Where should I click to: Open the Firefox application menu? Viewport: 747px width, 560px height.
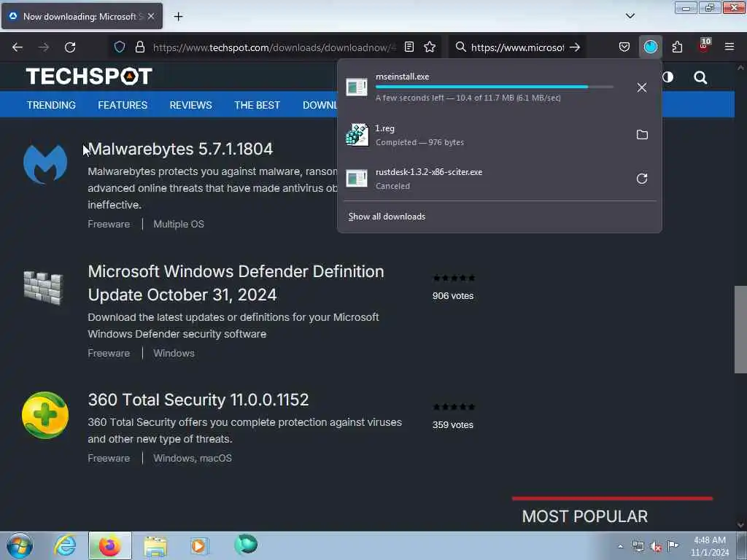click(729, 47)
